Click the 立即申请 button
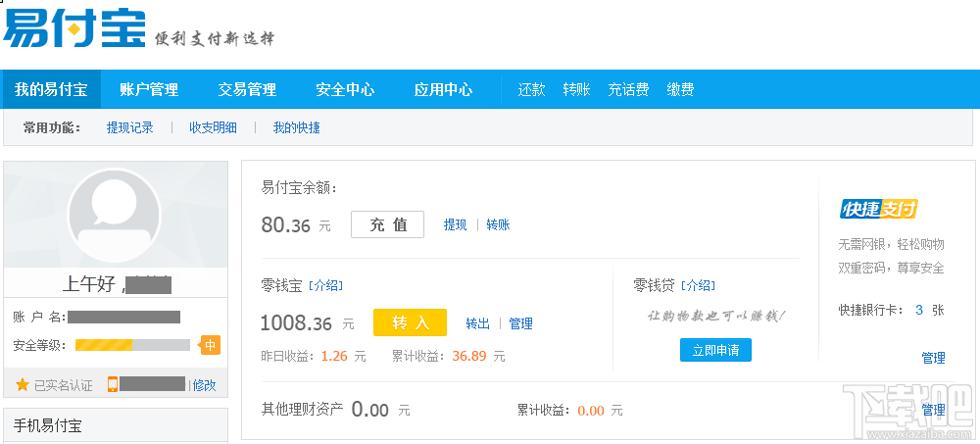This screenshot has height=444, width=980. 715,350
